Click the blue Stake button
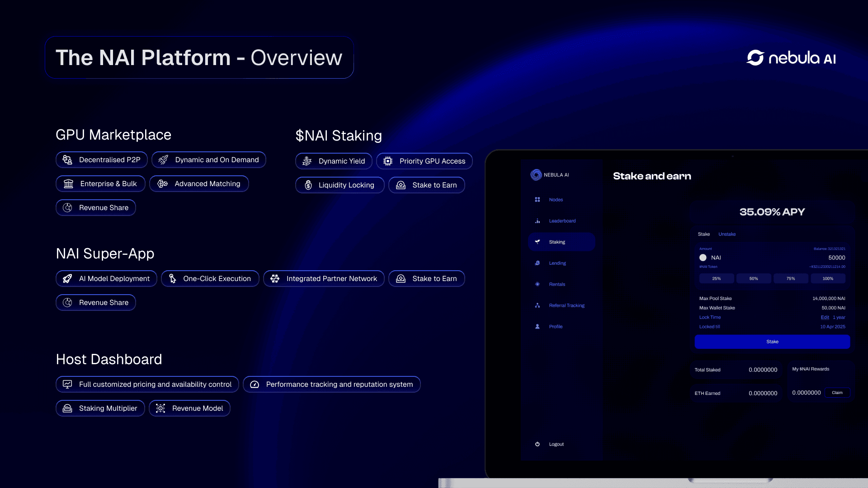Image resolution: width=868 pixels, height=488 pixels. tap(772, 342)
